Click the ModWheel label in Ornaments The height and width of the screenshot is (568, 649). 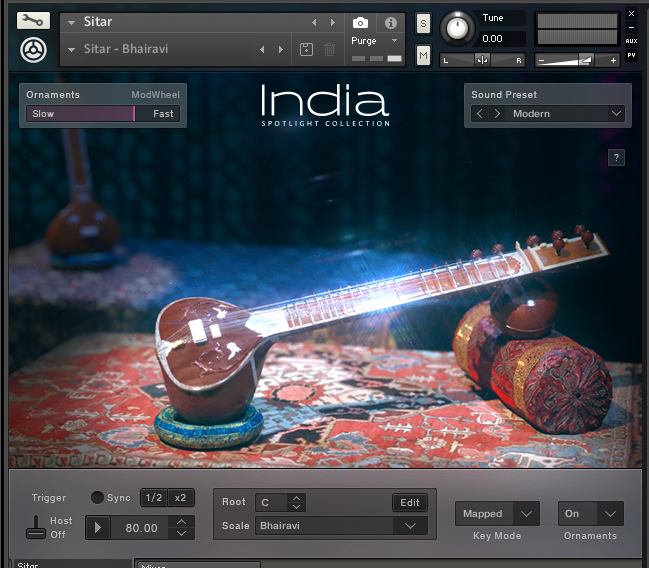click(155, 95)
